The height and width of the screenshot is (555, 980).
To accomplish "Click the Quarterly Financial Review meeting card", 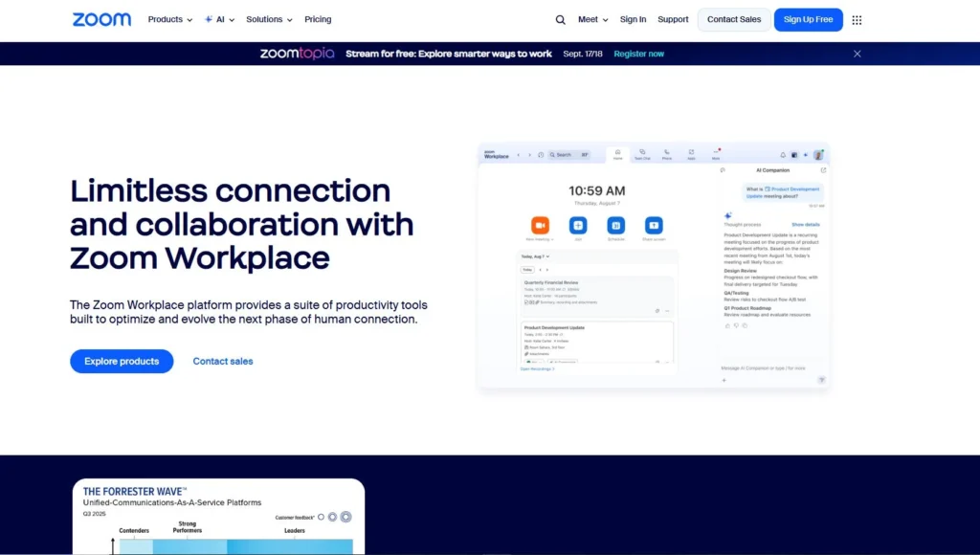I will click(x=597, y=297).
